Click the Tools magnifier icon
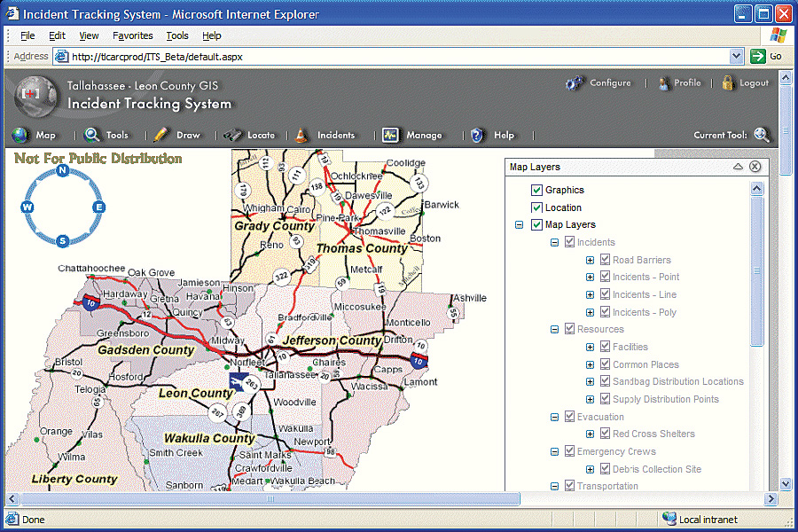The height and width of the screenshot is (532, 798). pyautogui.click(x=91, y=135)
